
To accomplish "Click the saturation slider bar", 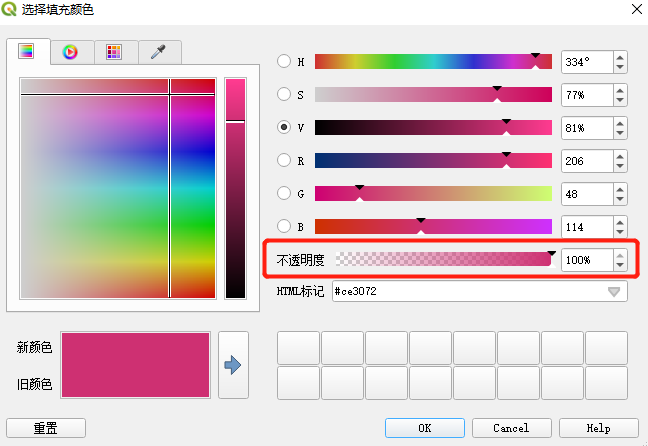I will coord(433,95).
